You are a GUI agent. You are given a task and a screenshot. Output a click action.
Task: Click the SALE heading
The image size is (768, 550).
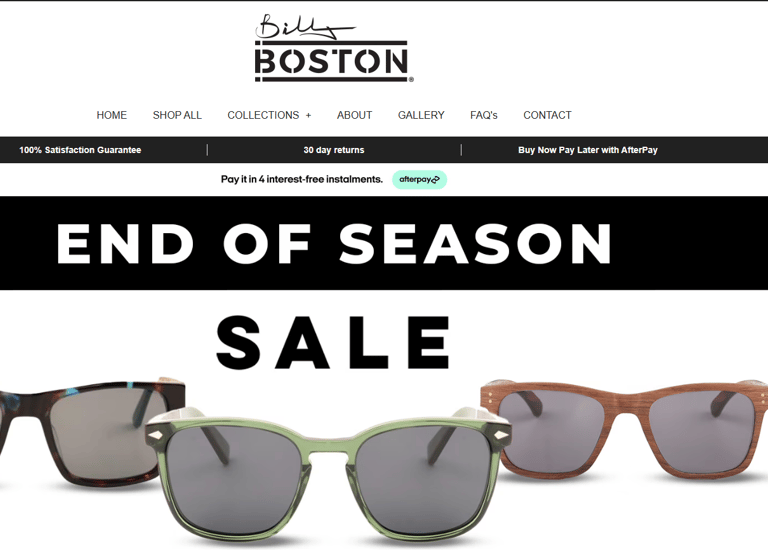[x=333, y=342]
